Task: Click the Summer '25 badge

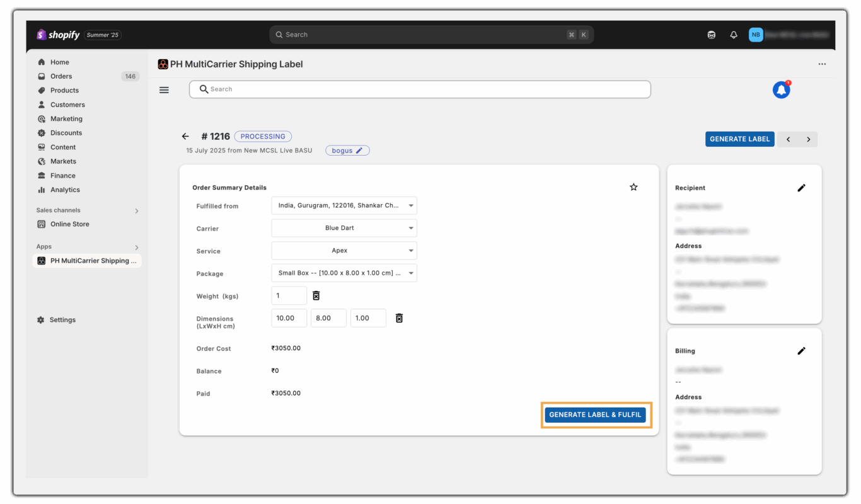Action: coord(102,35)
